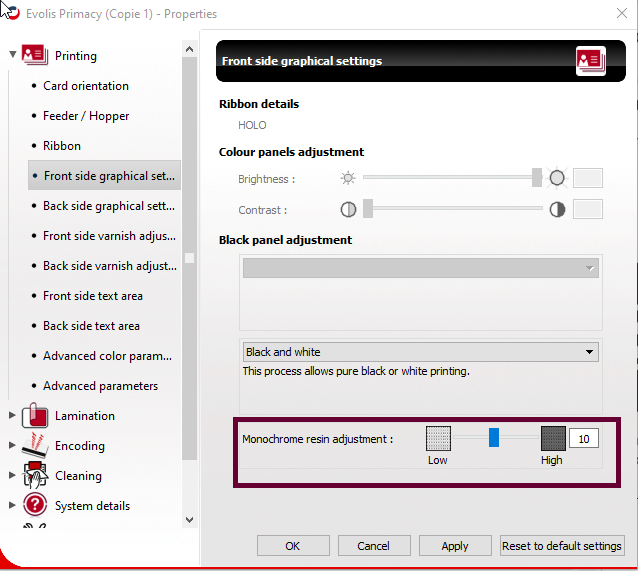This screenshot has width=638, height=571.
Task: Click the low brightness sun icon
Action: [x=348, y=178]
